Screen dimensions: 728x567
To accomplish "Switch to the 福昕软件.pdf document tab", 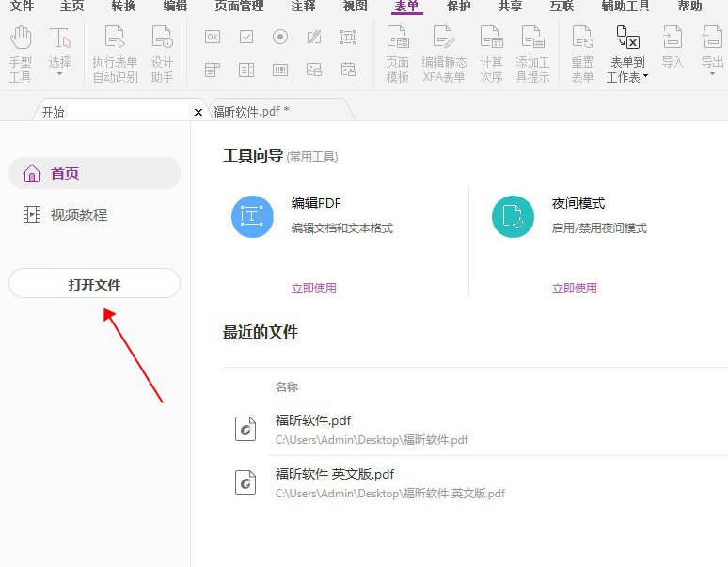I will [x=252, y=111].
